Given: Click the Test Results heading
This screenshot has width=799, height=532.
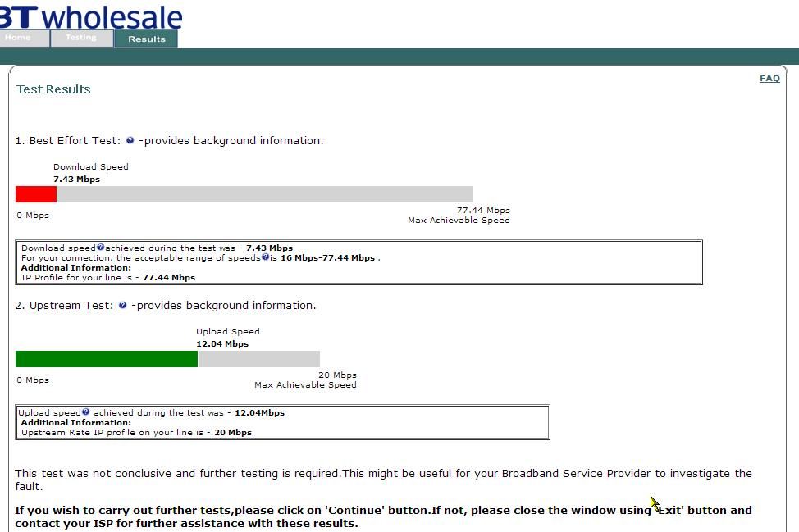Looking at the screenshot, I should tap(53, 89).
